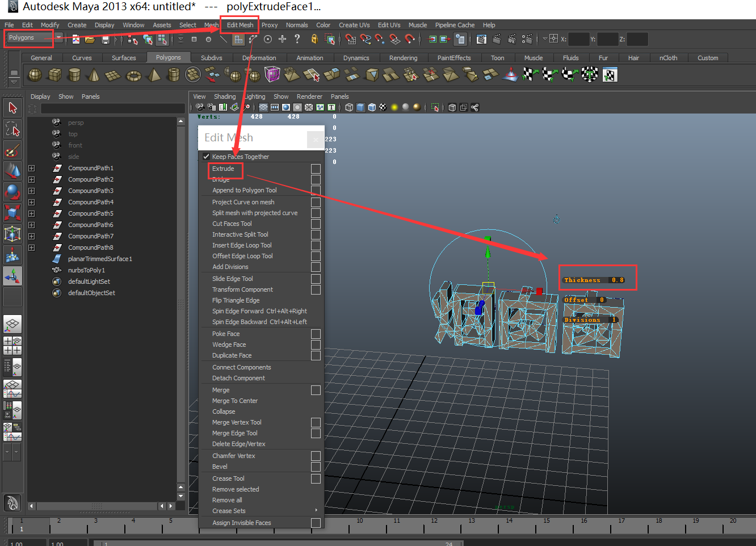Open Merge options box
756x546 pixels.
[316, 390]
